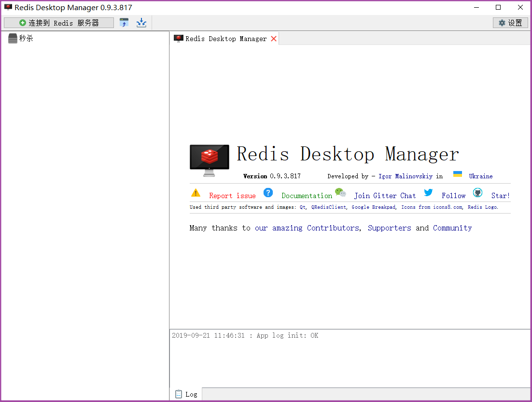Click the App log init: OK entry
The image size is (532, 402).
245,335
